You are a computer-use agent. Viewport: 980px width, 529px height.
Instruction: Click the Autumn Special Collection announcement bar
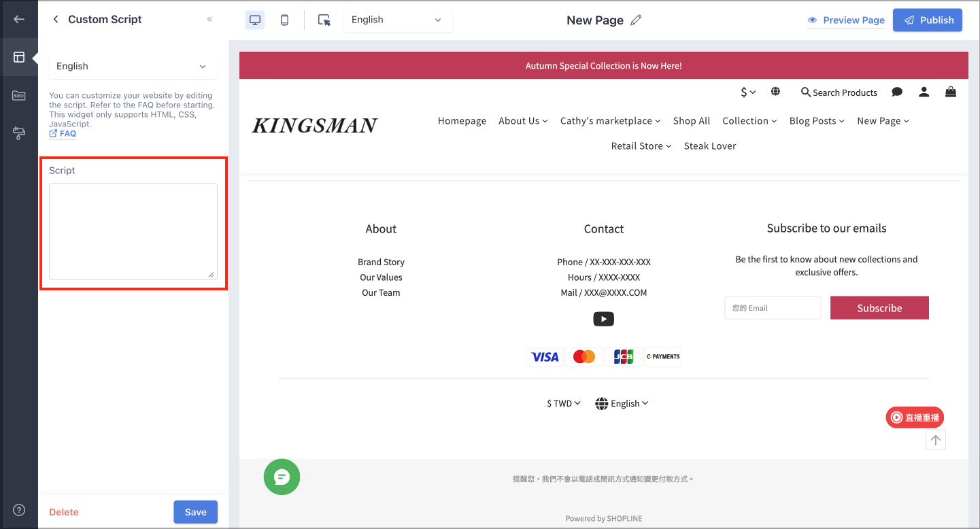[604, 66]
